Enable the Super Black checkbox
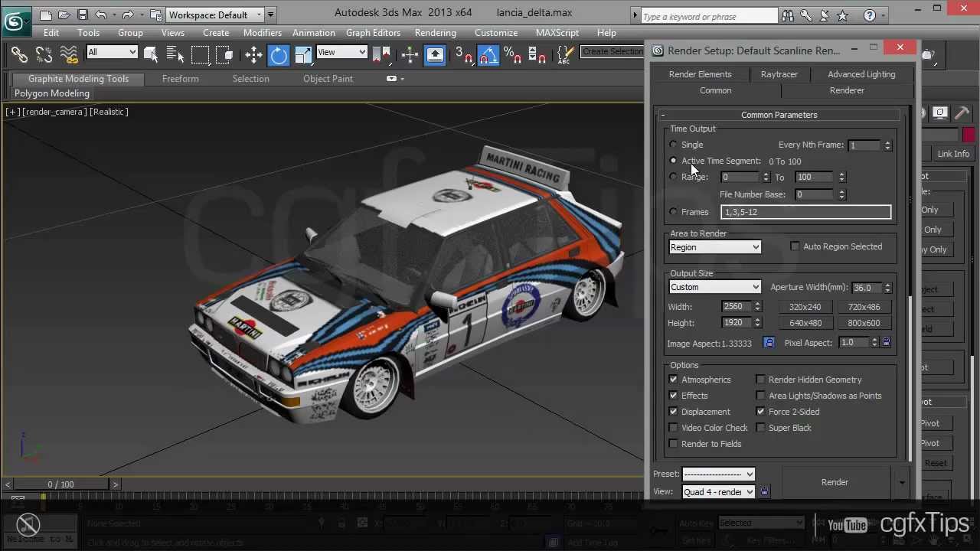The height and width of the screenshot is (551, 980). tap(760, 428)
